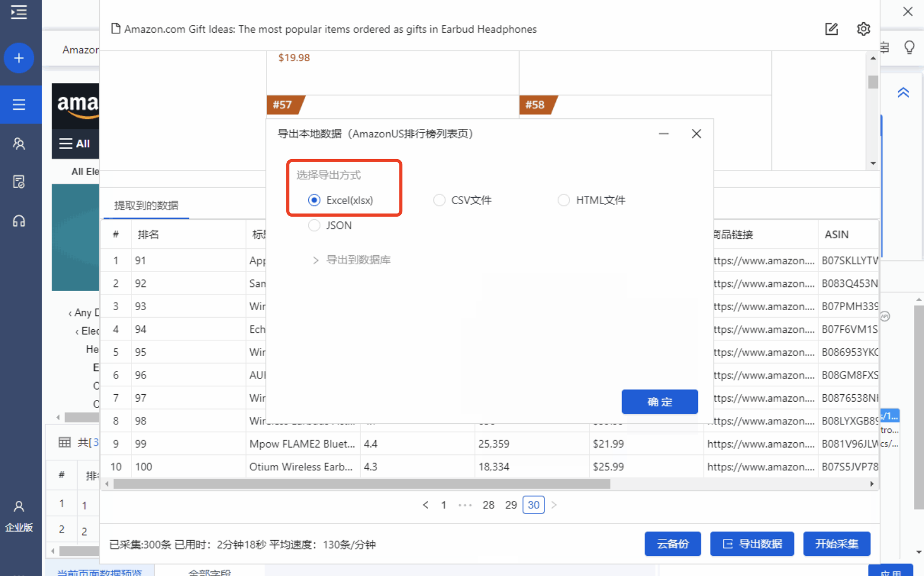The width and height of the screenshot is (924, 576).
Task: Go to page 1 in pagination
Action: tap(444, 505)
